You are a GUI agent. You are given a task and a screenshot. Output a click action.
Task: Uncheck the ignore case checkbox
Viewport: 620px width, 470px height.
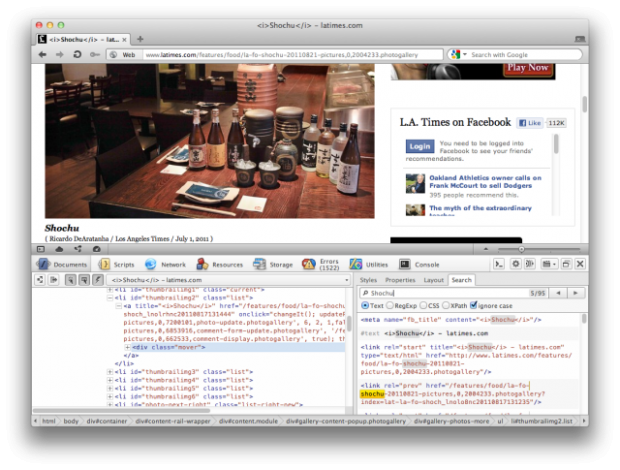coord(473,305)
